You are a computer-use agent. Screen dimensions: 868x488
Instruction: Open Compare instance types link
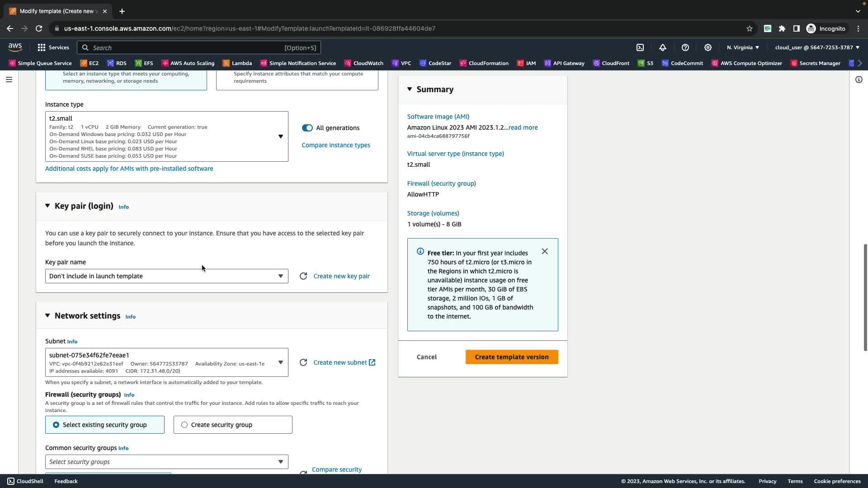pos(336,145)
